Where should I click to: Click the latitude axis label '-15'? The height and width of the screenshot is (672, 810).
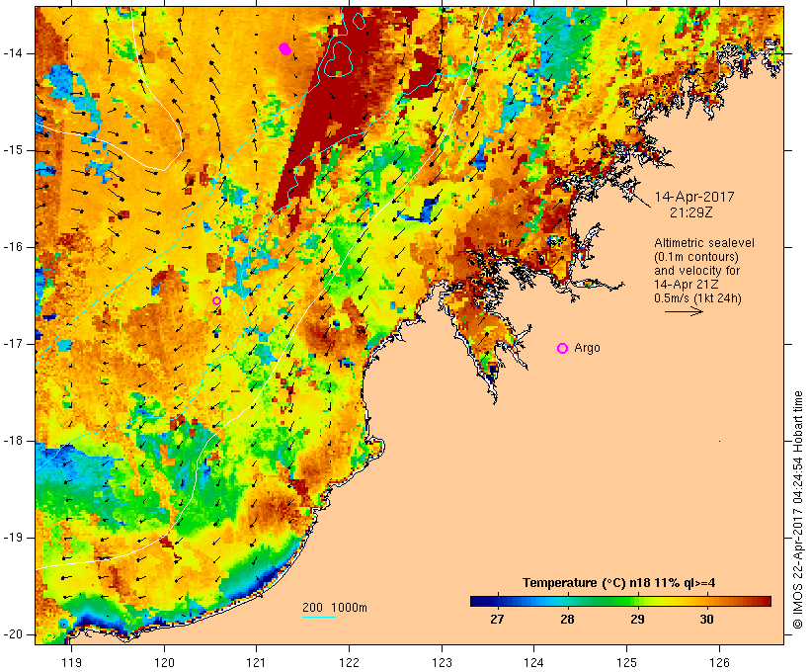tap(12, 150)
